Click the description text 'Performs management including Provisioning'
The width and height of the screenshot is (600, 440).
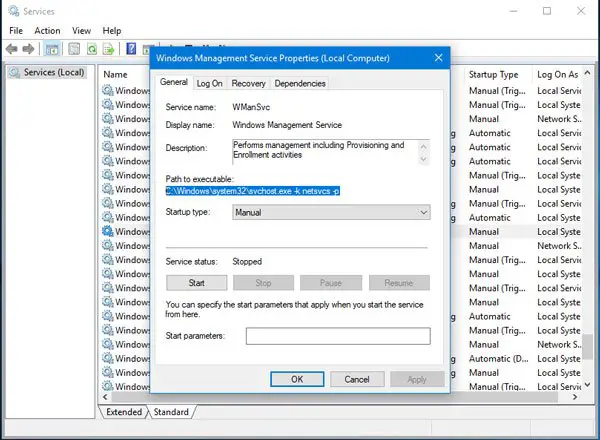311,145
